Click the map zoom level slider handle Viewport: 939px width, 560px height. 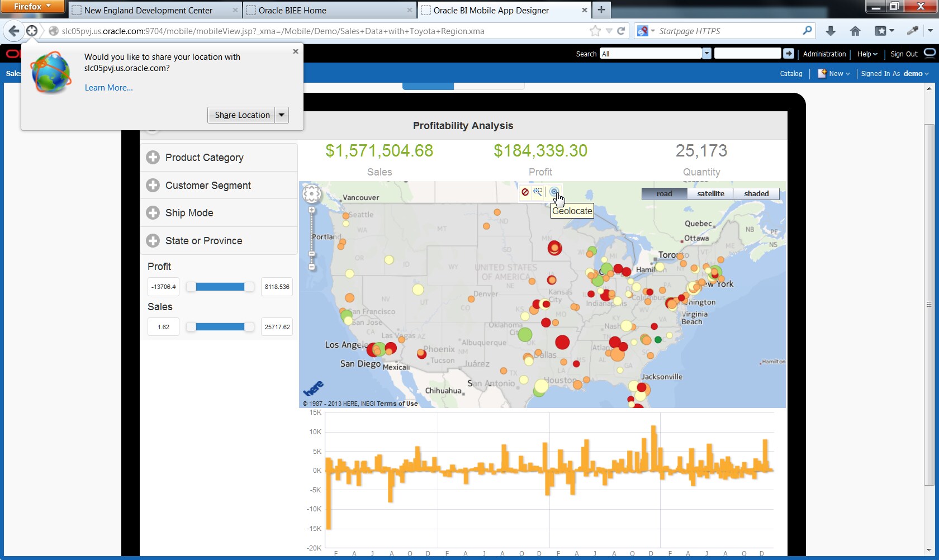[312, 254]
